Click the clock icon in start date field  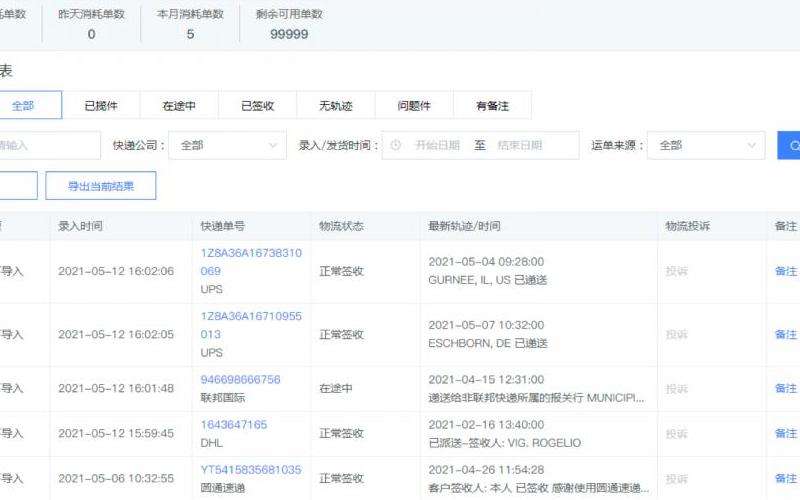396,145
